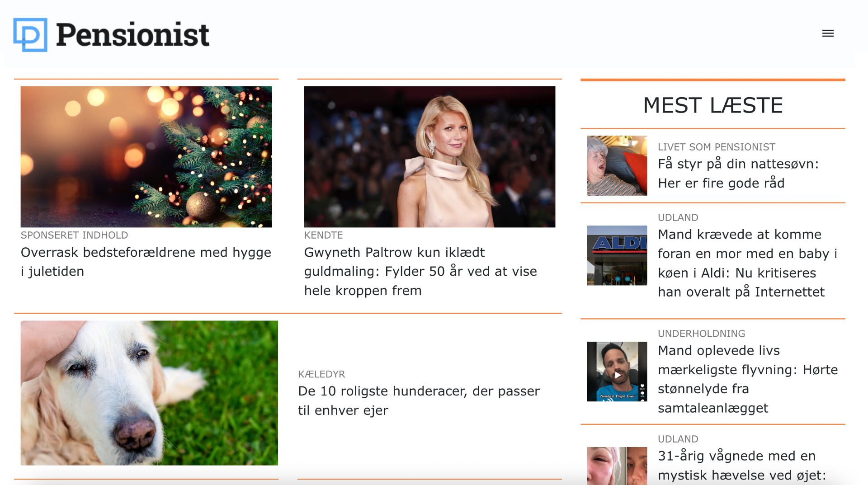Open 'Mand oplevede livs mærkeligste flyvning' headline

point(748,379)
